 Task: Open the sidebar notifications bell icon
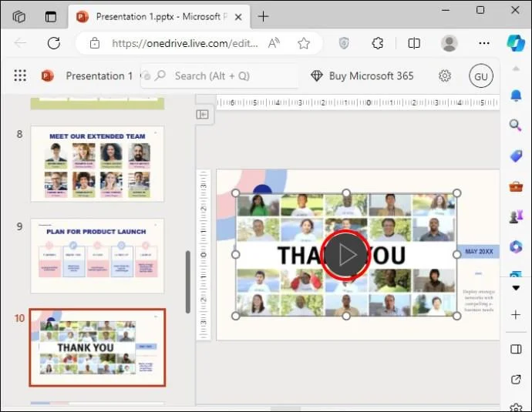(x=516, y=96)
